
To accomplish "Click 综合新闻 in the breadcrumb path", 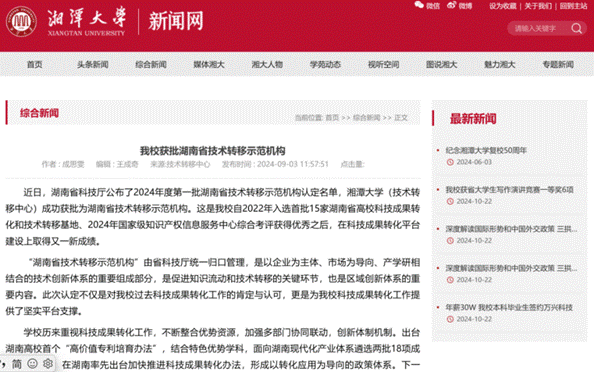I will coord(366,118).
